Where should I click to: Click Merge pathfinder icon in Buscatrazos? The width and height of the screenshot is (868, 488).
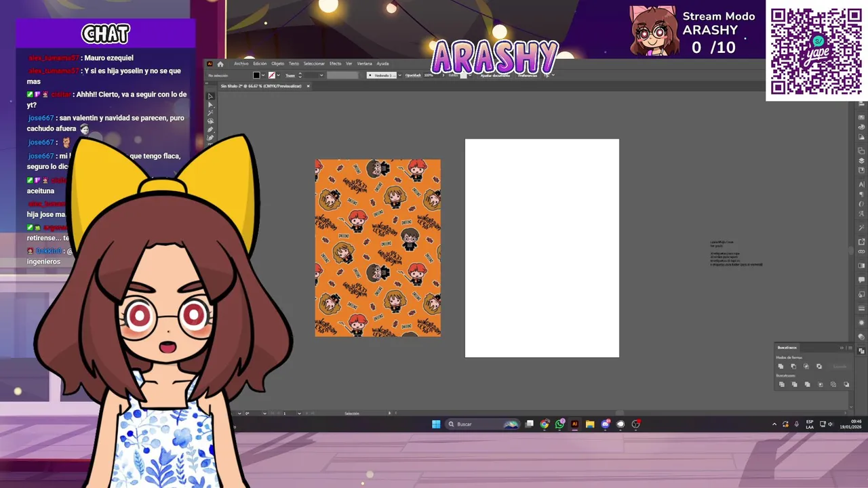[x=808, y=384]
